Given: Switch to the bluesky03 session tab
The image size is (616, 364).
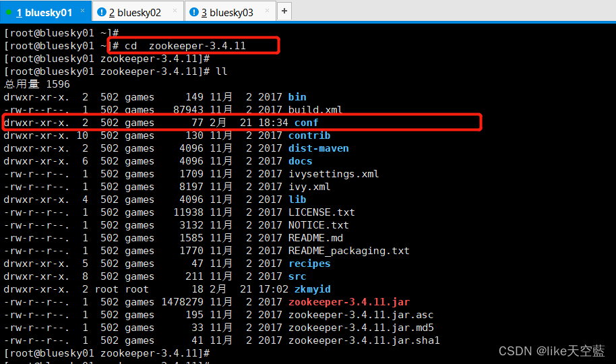Looking at the screenshot, I should coord(230,11).
